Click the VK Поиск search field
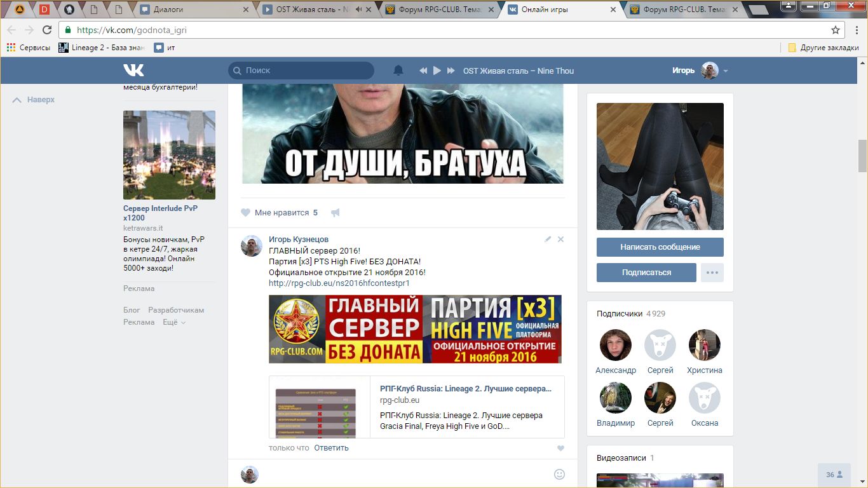The width and height of the screenshot is (868, 488). click(301, 71)
